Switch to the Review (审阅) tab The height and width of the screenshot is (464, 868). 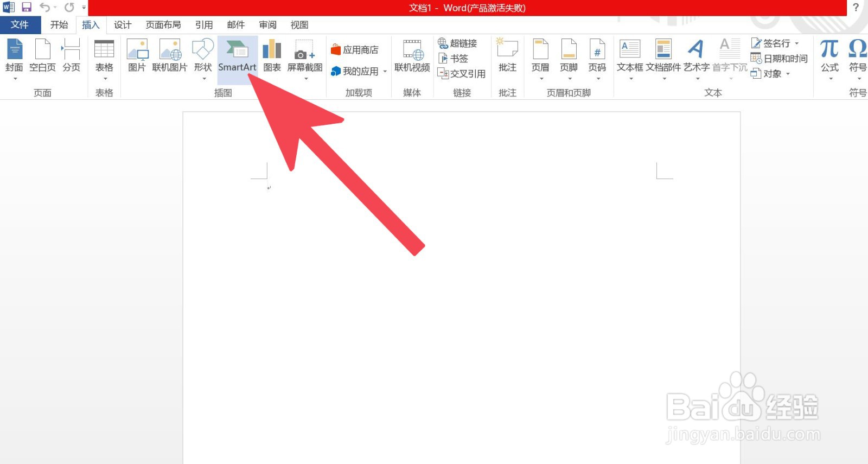267,25
